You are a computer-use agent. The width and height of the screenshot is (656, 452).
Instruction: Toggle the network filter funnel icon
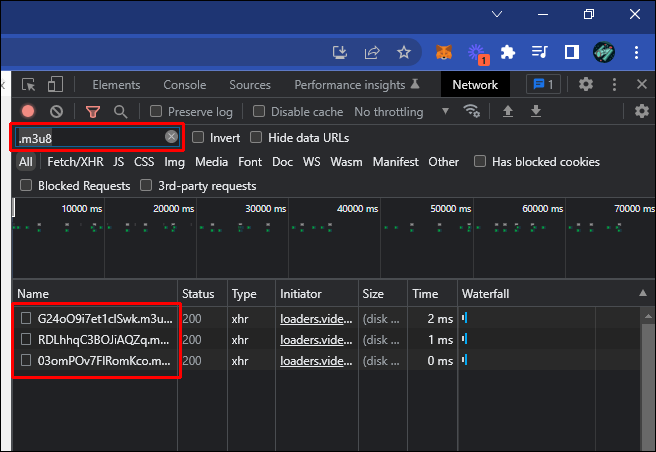92,112
